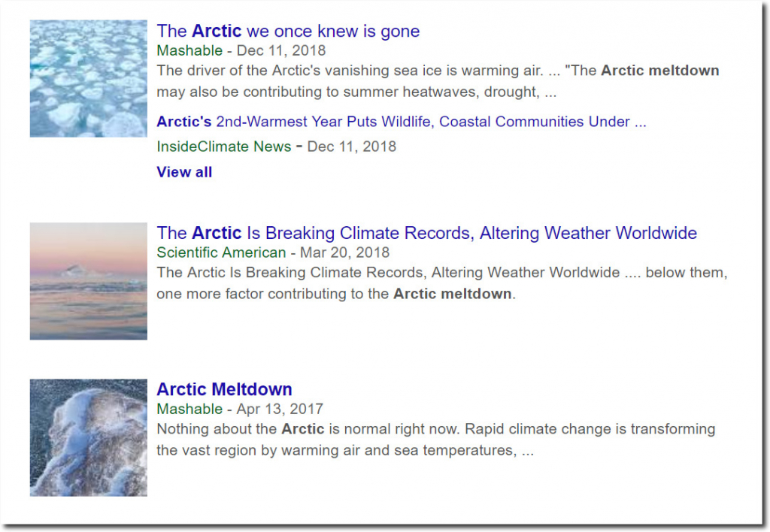Click the Dec 11, 2018 date beside Mashable
Viewport: 770px width, 532px height.
click(281, 50)
